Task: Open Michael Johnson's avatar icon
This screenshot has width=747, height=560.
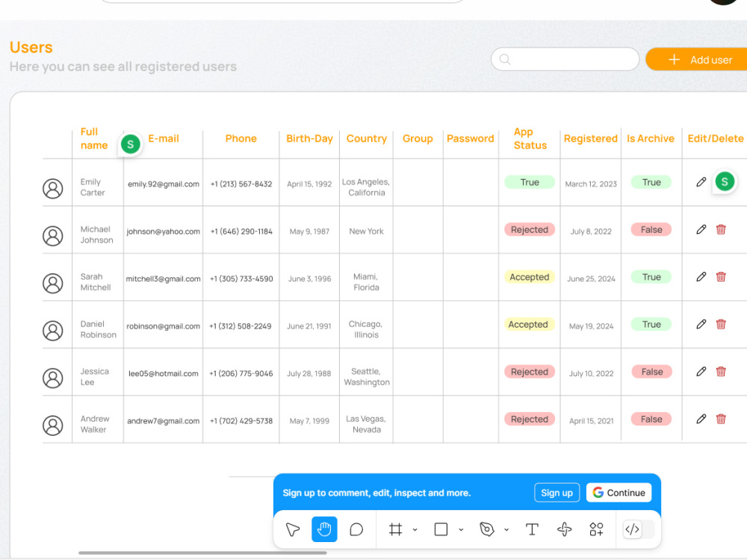Action: coord(53,236)
